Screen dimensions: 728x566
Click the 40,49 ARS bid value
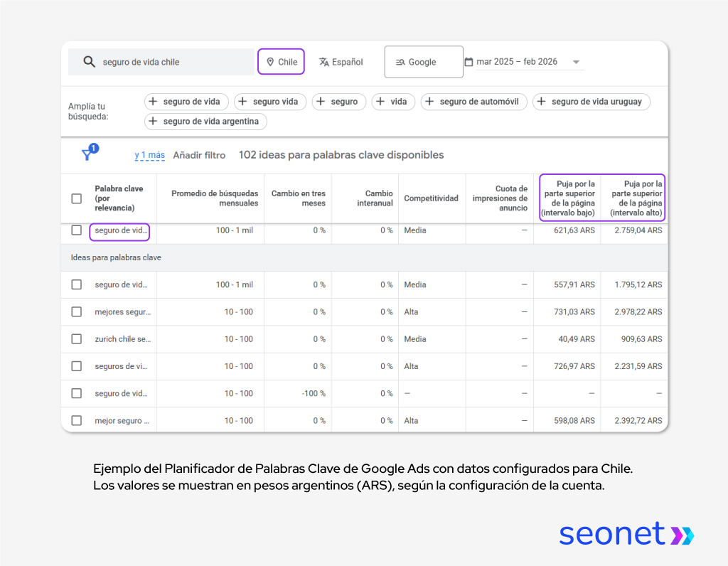click(577, 339)
